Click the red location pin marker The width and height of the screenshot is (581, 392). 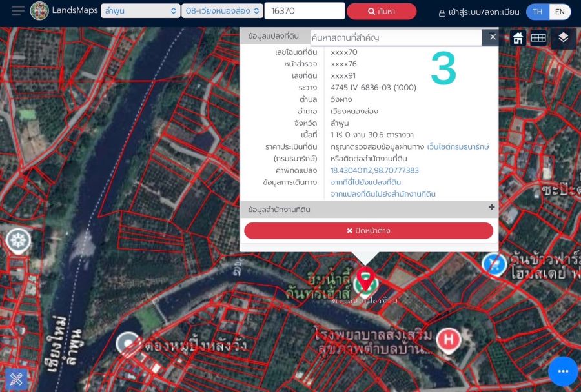[x=366, y=279]
